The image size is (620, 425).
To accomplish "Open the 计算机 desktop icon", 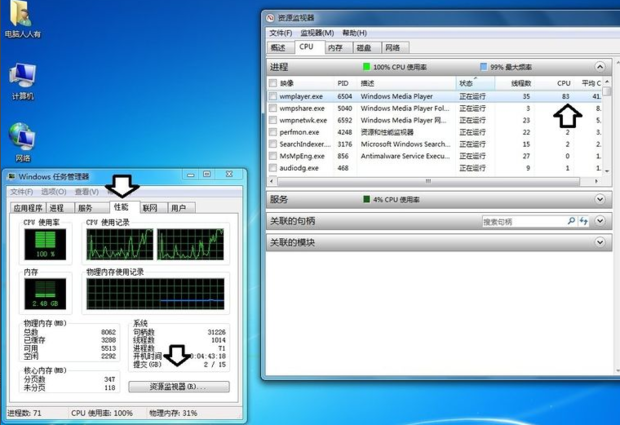I will [x=23, y=81].
